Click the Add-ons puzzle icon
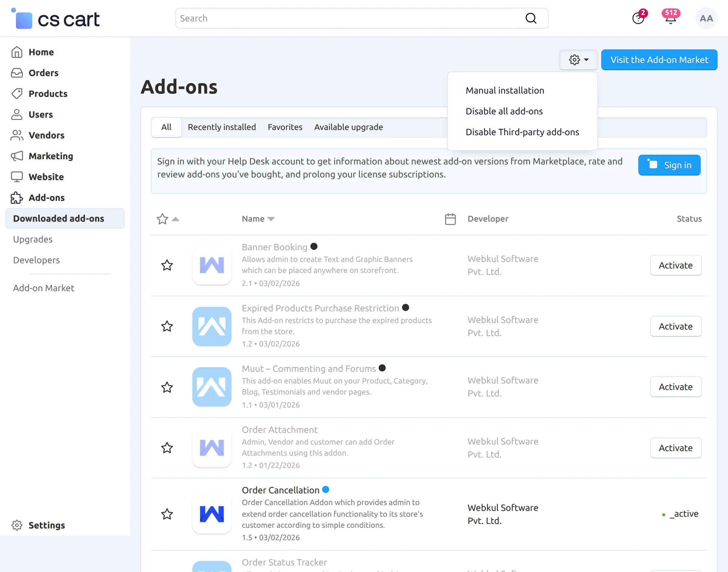This screenshot has height=572, width=728. tap(17, 198)
